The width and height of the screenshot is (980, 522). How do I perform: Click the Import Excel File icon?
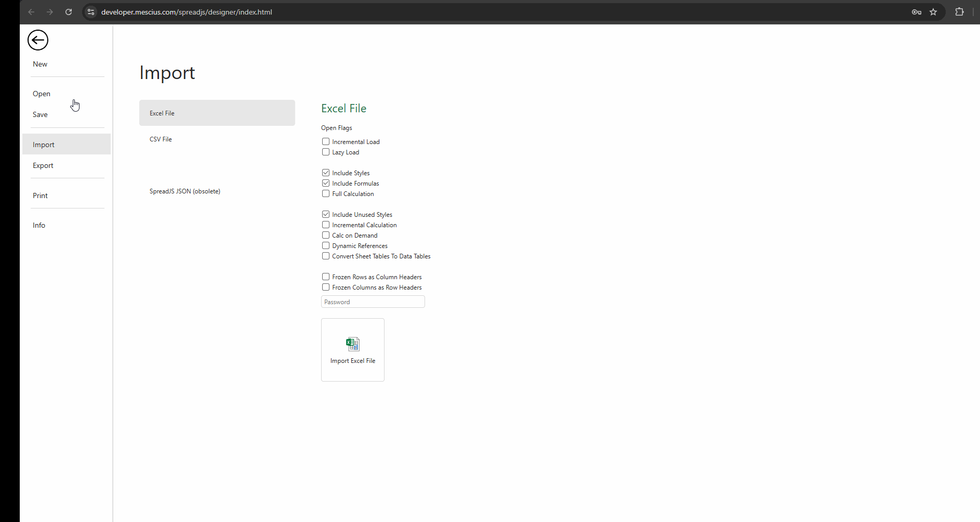352,344
